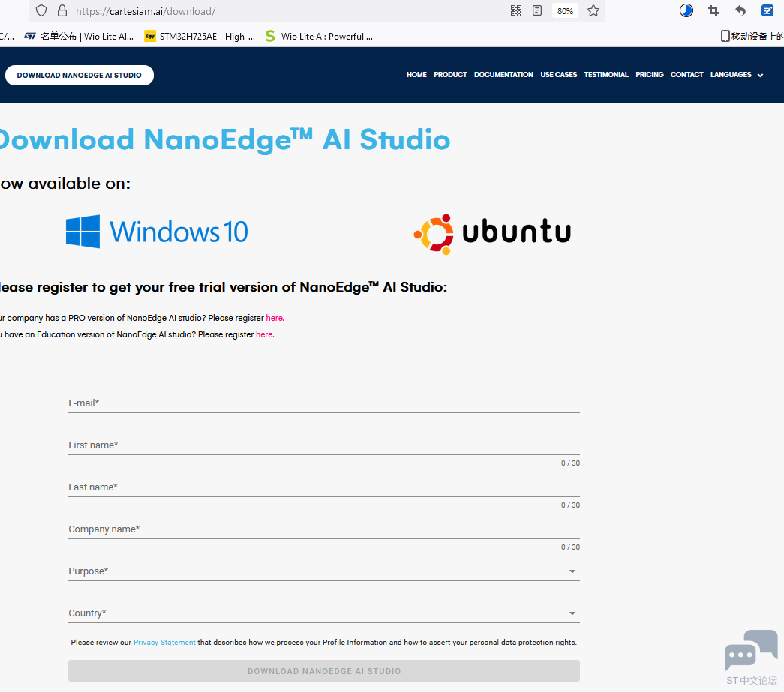Open the USE CASES menu item
The height and width of the screenshot is (692, 784).
pos(558,75)
